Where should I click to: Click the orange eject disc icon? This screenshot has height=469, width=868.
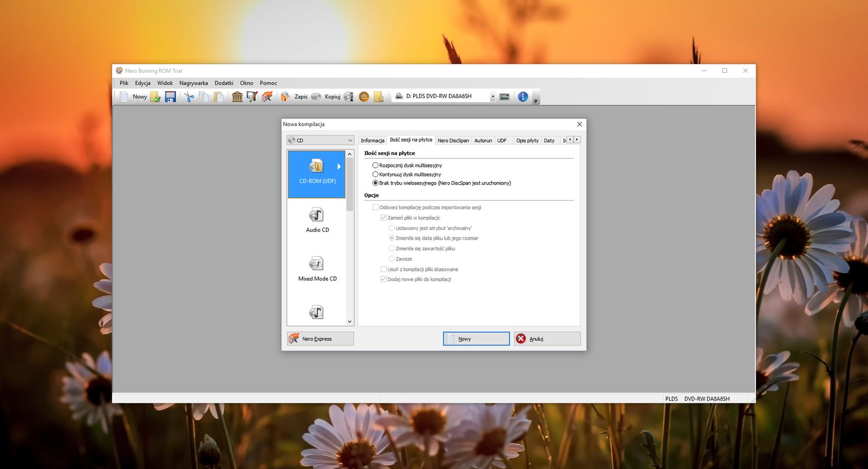[364, 96]
